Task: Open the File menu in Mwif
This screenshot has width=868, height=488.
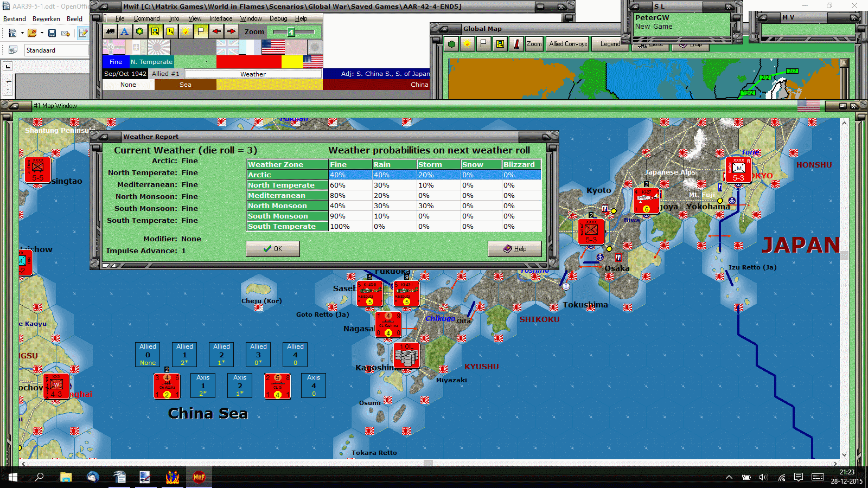Action: click(120, 18)
